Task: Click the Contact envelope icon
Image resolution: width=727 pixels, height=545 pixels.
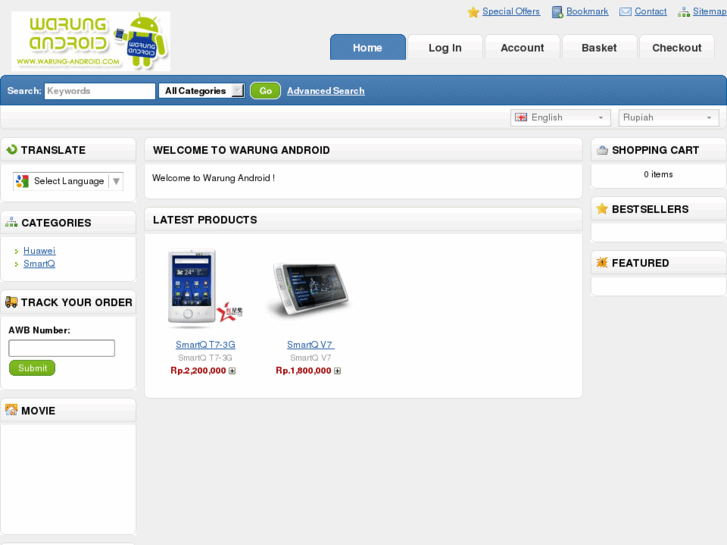Action: [x=625, y=12]
